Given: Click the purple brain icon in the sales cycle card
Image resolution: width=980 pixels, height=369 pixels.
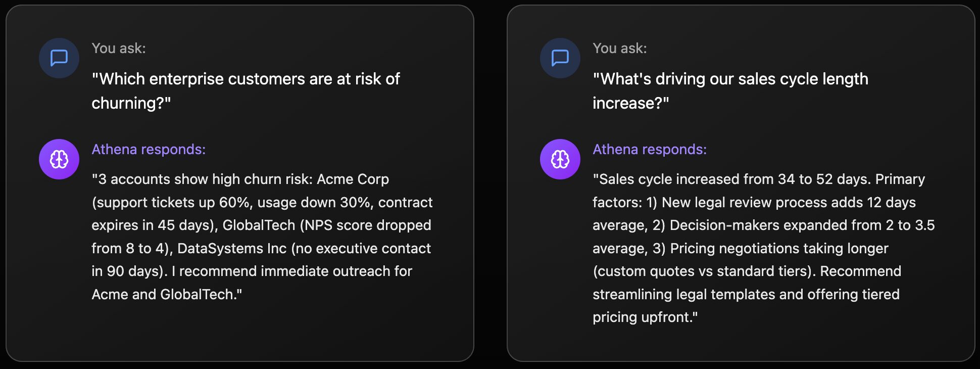Looking at the screenshot, I should [x=560, y=159].
